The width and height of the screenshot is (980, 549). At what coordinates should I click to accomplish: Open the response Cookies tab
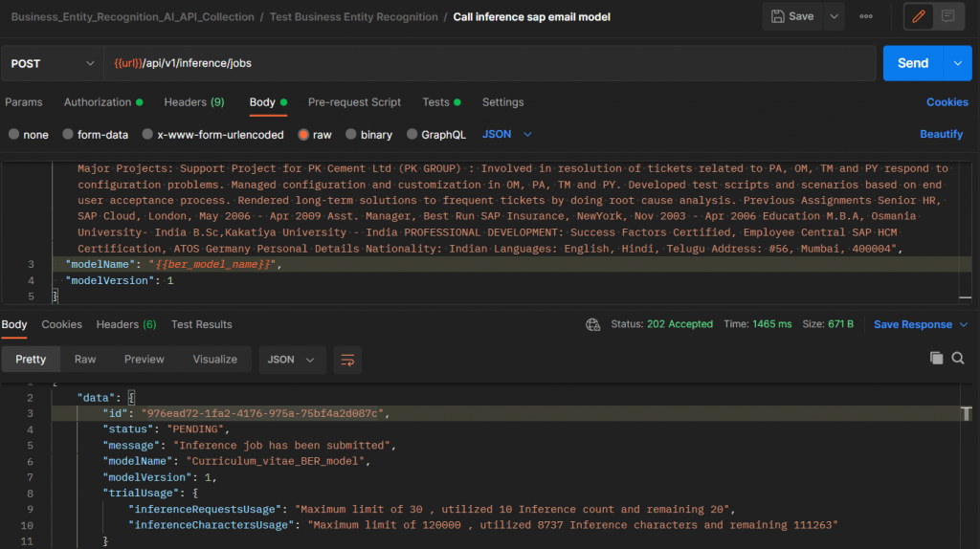(x=62, y=325)
